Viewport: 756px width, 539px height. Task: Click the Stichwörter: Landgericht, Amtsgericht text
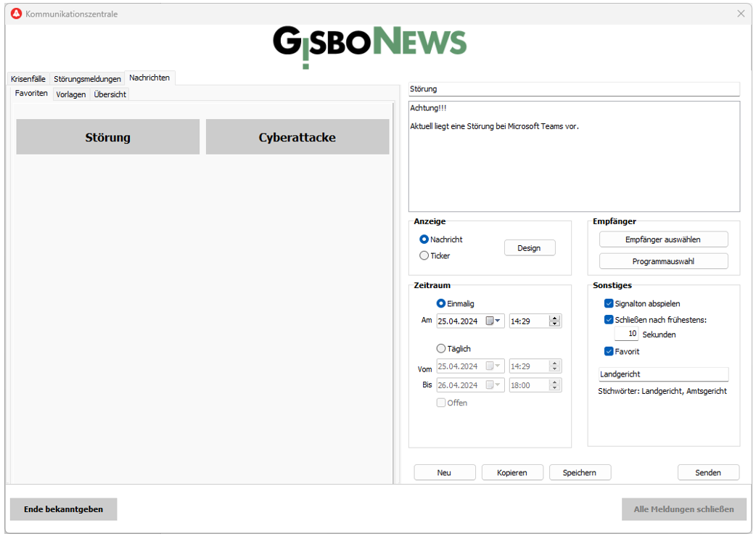[x=662, y=391]
